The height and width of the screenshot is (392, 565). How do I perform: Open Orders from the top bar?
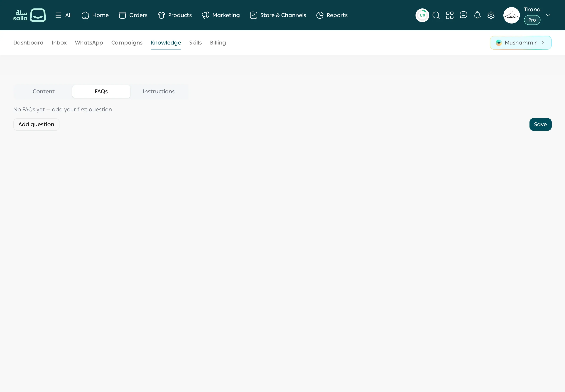(x=133, y=15)
